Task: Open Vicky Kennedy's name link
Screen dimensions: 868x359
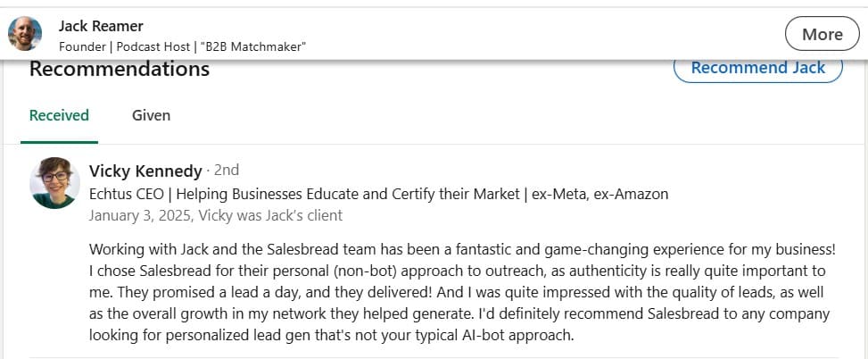Action: coord(145,171)
